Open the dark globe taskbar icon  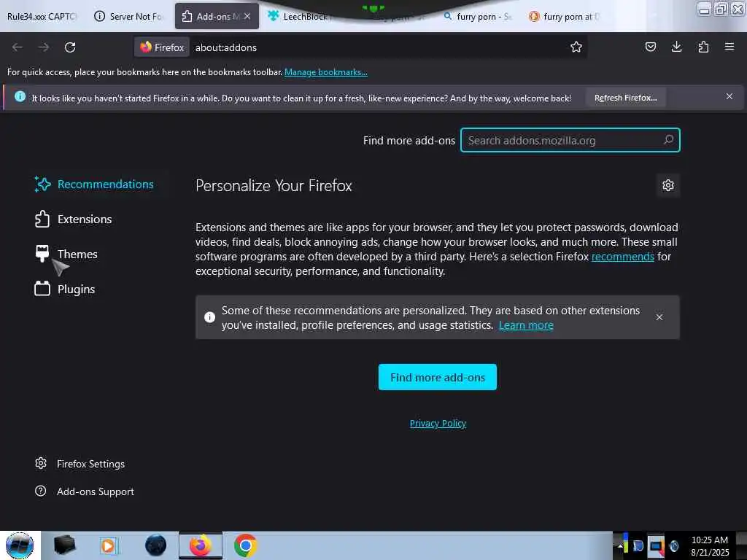[x=155, y=545]
